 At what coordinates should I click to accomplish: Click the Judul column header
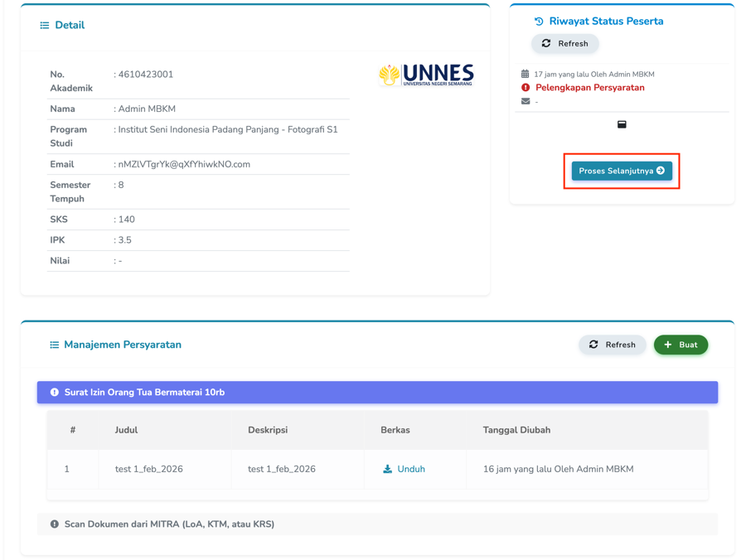point(126,430)
